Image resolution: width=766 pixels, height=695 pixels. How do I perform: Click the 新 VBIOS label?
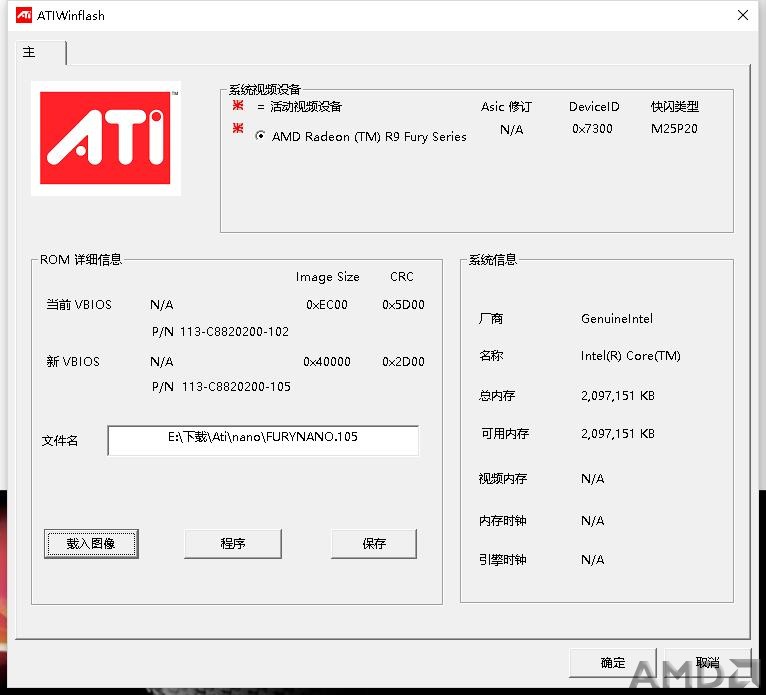tap(73, 361)
